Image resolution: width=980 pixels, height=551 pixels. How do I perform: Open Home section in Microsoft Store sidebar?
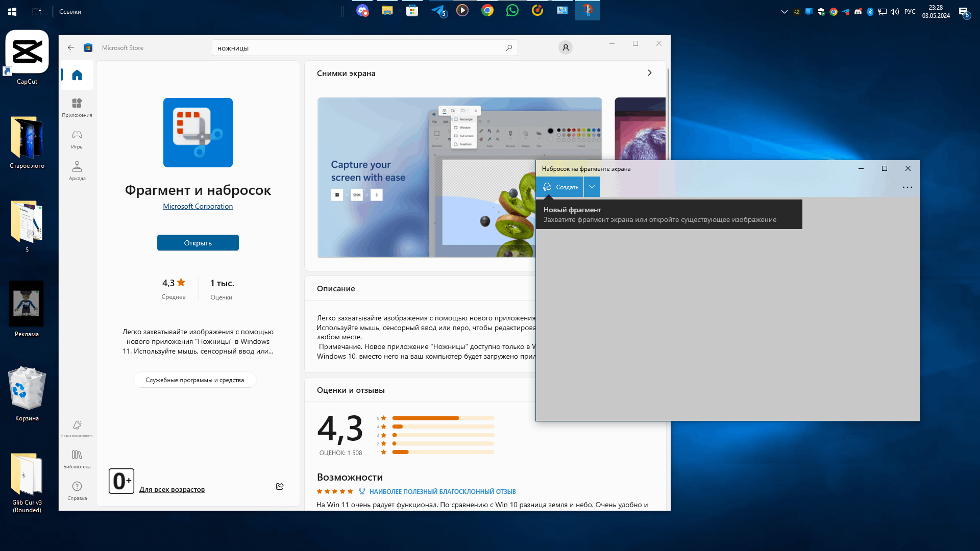(x=77, y=75)
